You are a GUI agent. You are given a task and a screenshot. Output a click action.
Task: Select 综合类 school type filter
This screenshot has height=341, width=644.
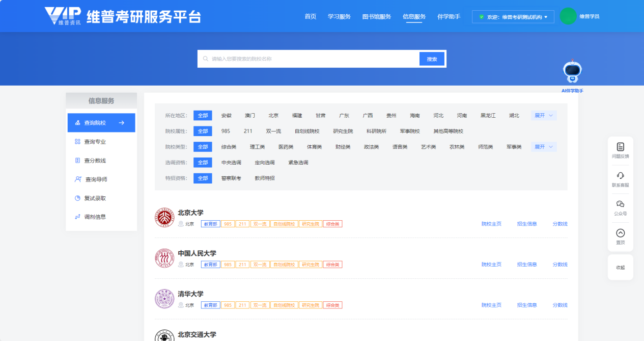[229, 147]
